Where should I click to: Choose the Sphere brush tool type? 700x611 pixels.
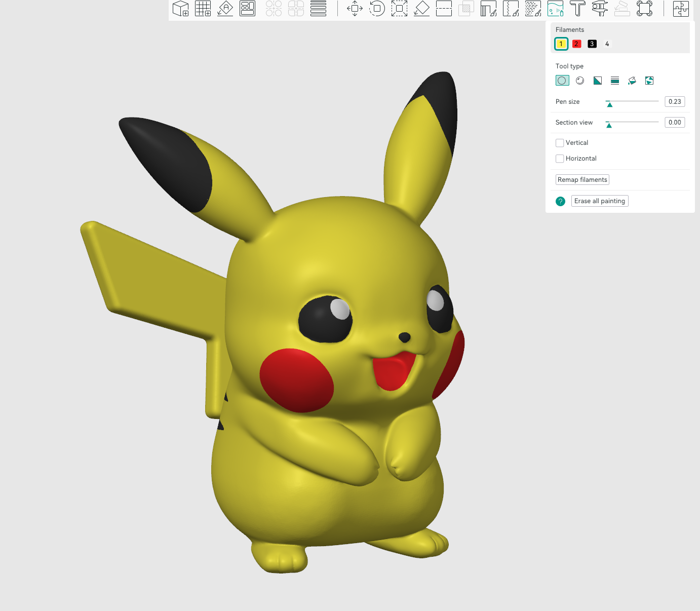coord(580,81)
